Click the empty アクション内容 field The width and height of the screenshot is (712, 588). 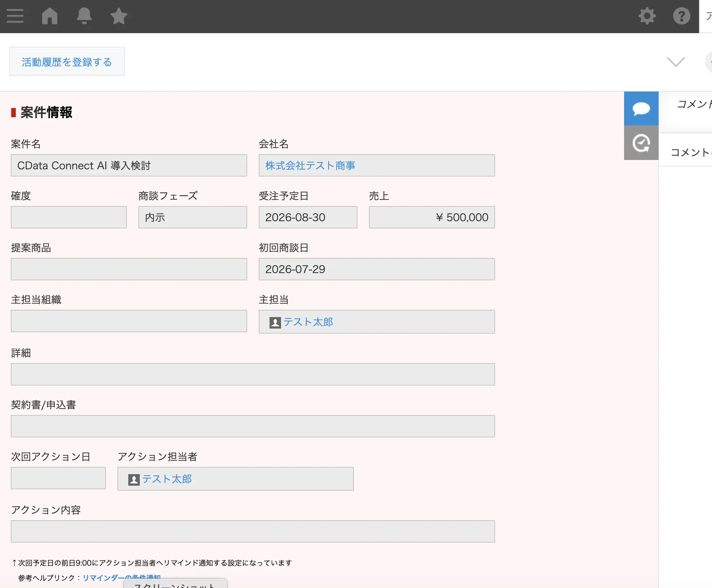[x=253, y=531]
